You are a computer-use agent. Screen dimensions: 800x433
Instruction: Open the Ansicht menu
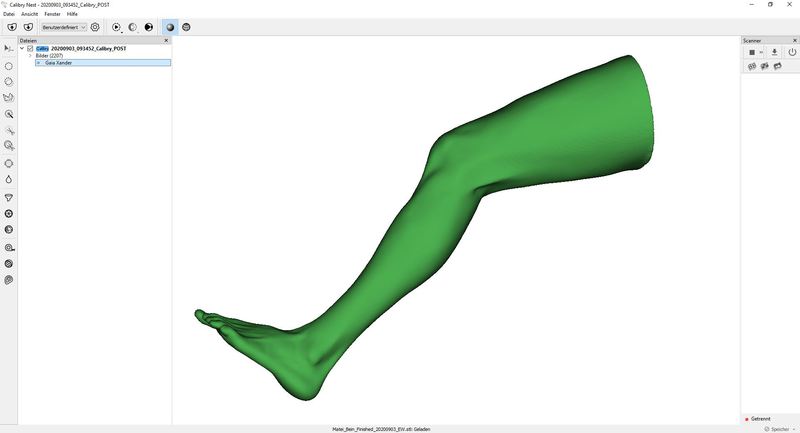pyautogui.click(x=30, y=14)
